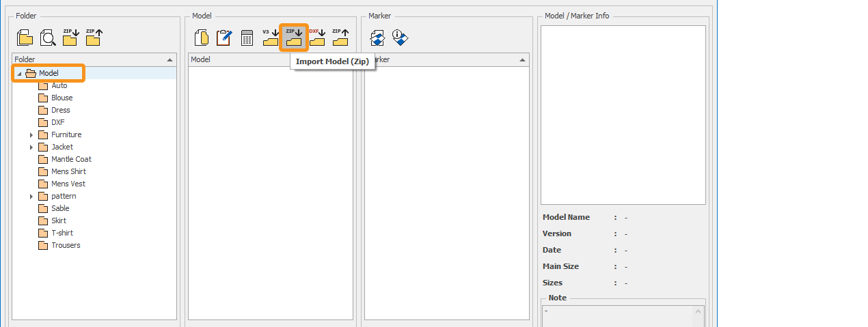This screenshot has width=868, height=327.
Task: Expand the Furniture folder
Action: click(x=31, y=135)
